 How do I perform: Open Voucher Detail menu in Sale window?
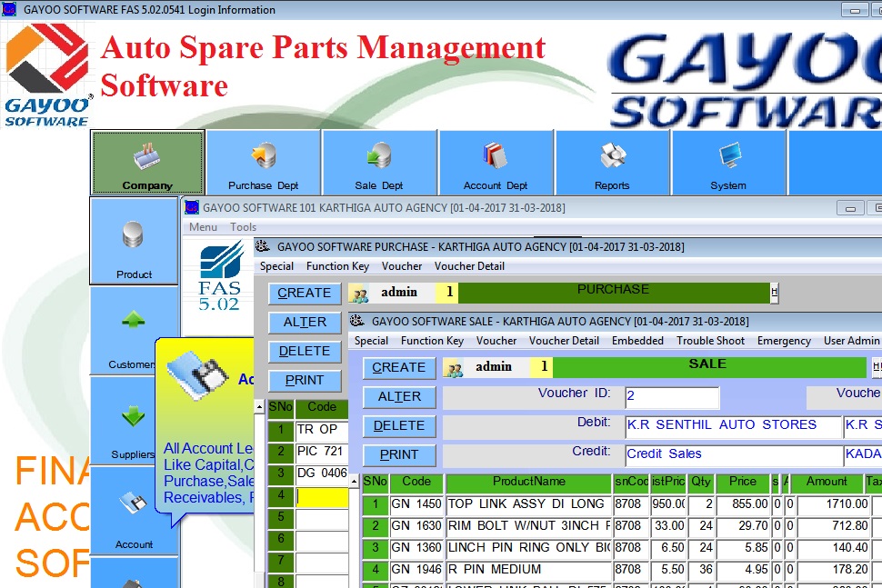tap(564, 341)
